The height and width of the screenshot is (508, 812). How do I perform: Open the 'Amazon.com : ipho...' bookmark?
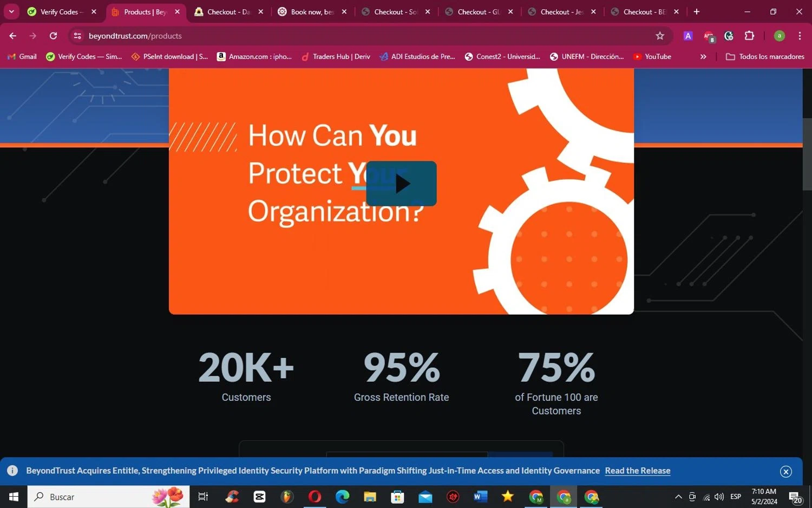tap(254, 56)
